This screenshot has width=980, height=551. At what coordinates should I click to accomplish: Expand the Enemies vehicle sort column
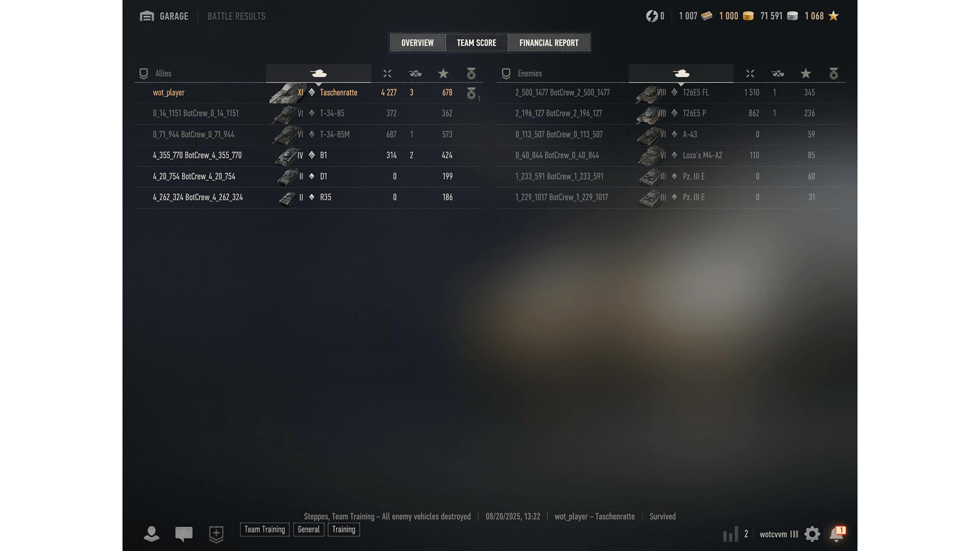pos(681,73)
